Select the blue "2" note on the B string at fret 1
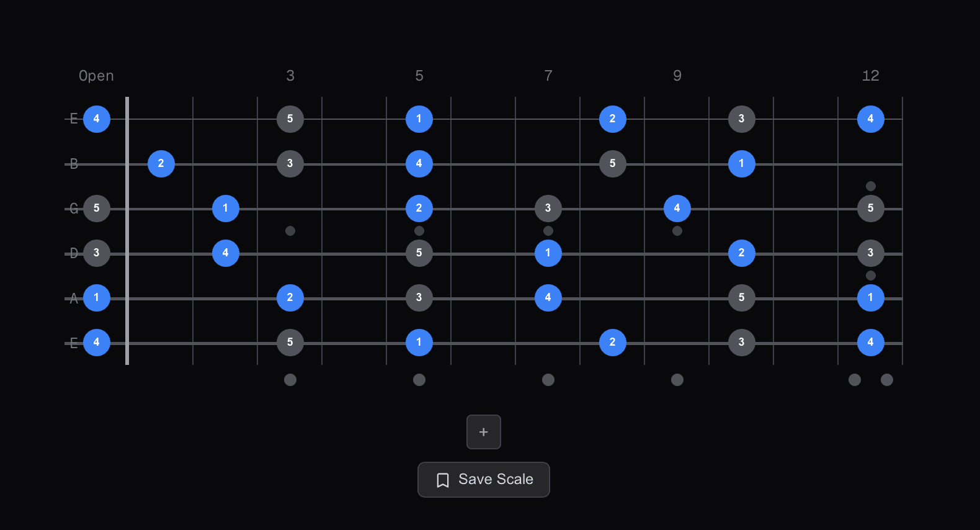The height and width of the screenshot is (530, 980). (x=161, y=163)
